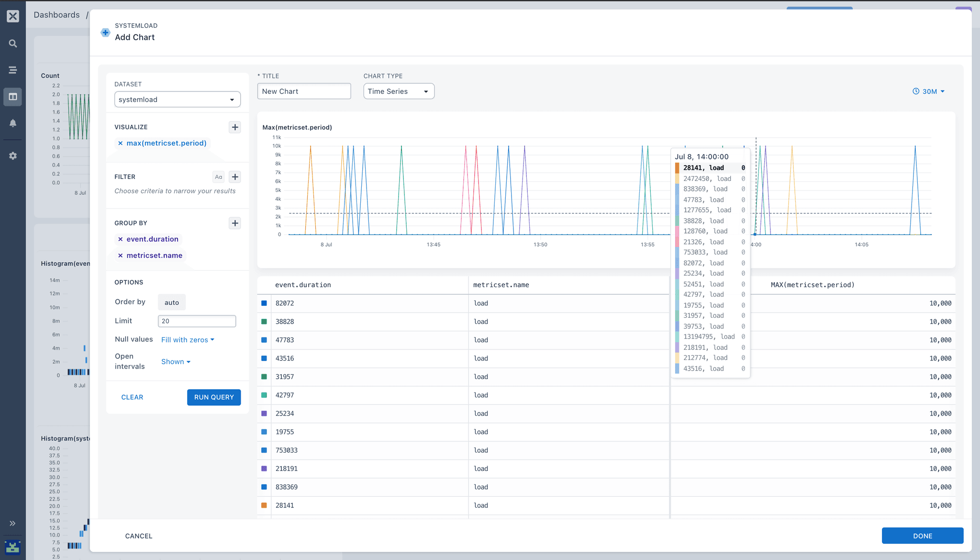
Task: Open settings using the gear icon
Action: point(12,155)
